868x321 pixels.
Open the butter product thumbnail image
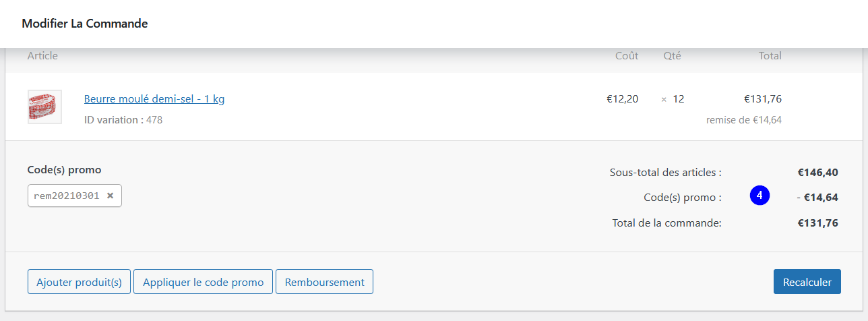click(x=44, y=107)
